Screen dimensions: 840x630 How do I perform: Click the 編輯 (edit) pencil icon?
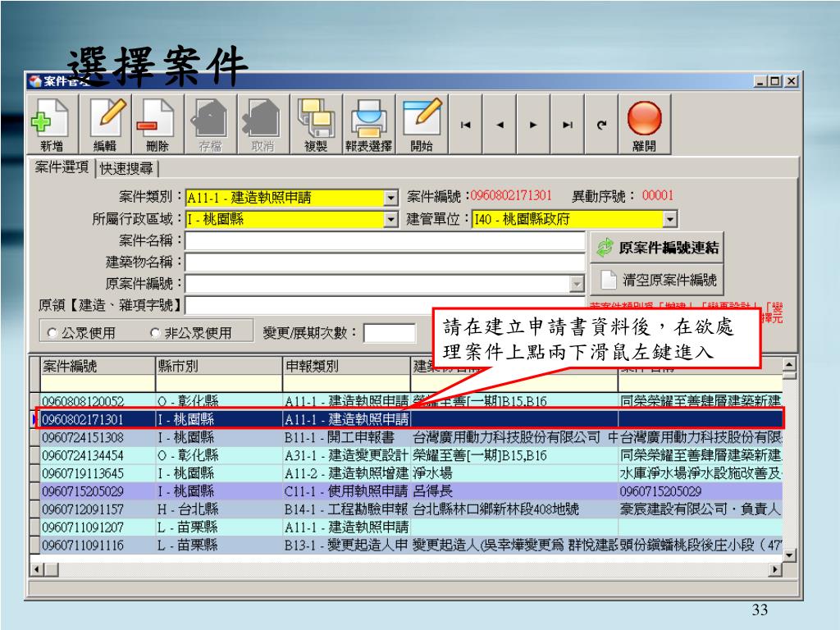[105, 125]
